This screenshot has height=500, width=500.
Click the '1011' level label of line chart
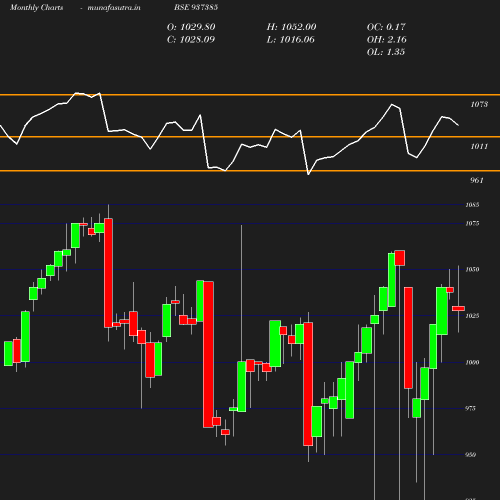pos(479,146)
